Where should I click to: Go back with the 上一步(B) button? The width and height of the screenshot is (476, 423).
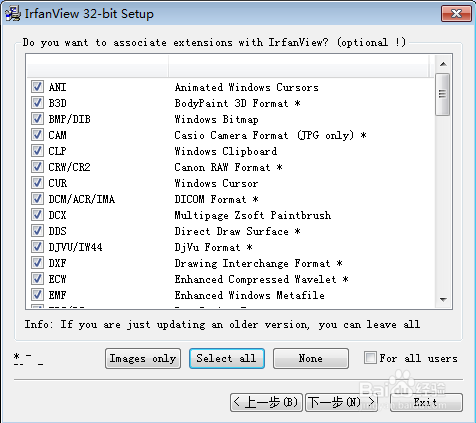[x=266, y=402]
